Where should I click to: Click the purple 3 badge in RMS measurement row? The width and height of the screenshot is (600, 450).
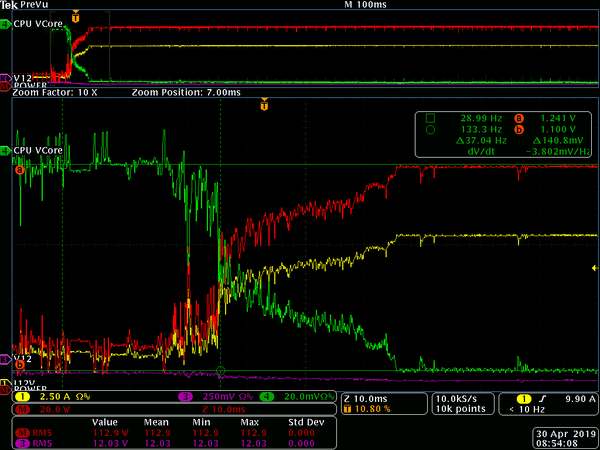pos(23,444)
